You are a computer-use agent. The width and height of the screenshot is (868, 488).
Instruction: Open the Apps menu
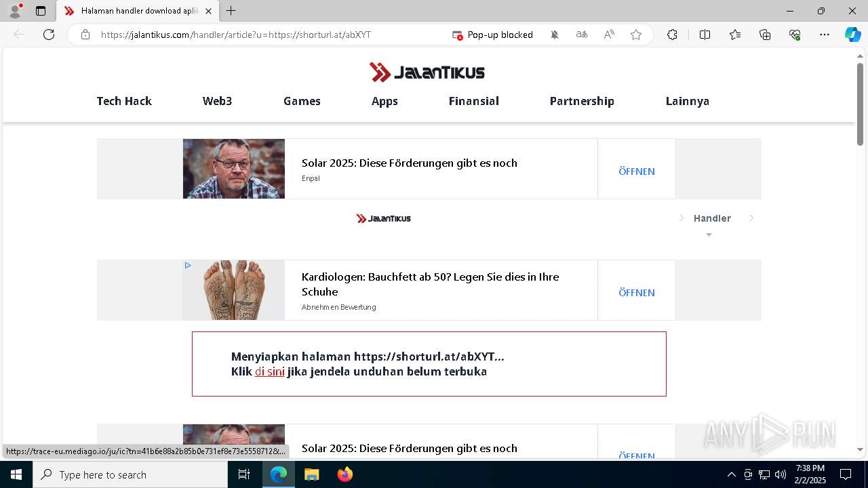coord(384,101)
